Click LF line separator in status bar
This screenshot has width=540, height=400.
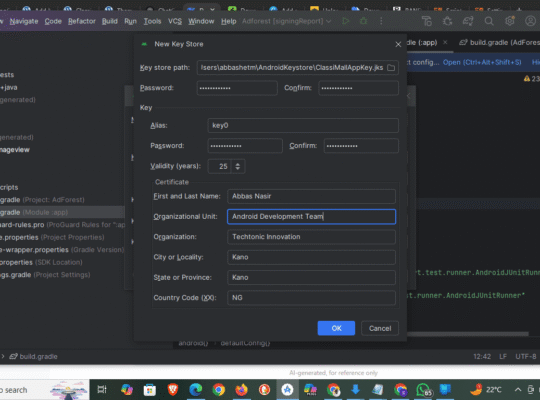pos(503,357)
